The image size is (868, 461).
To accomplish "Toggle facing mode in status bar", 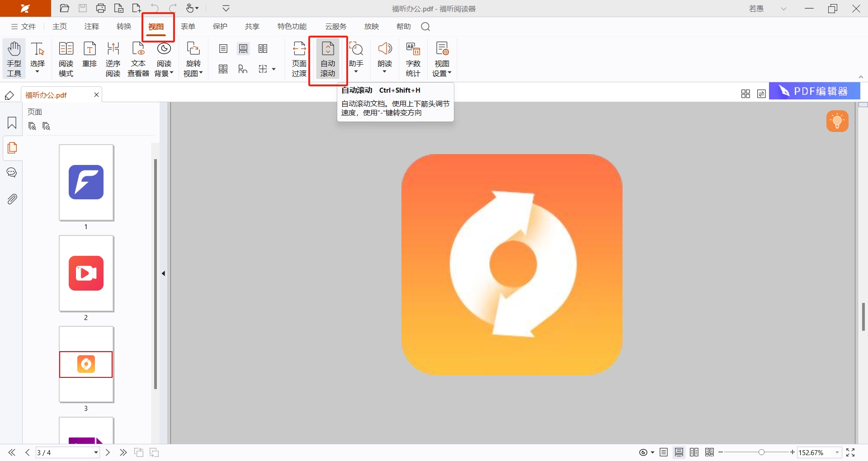I will [694, 452].
